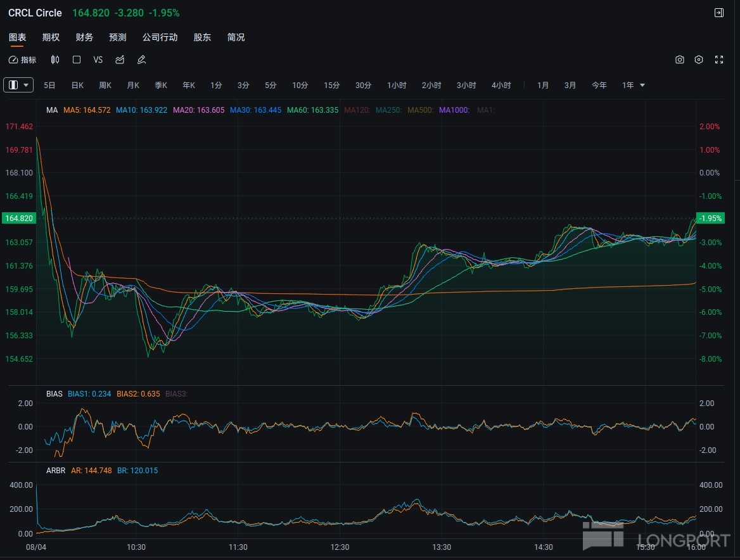The width and height of the screenshot is (740, 560).
Task: Click the candlestick chart type icon
Action: click(55, 60)
